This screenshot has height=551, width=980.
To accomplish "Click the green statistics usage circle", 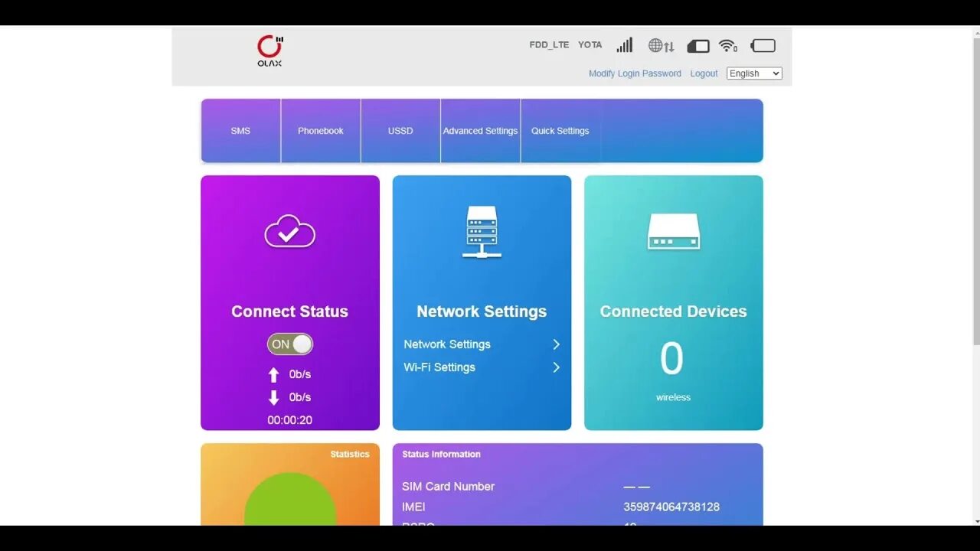I will [x=290, y=499].
